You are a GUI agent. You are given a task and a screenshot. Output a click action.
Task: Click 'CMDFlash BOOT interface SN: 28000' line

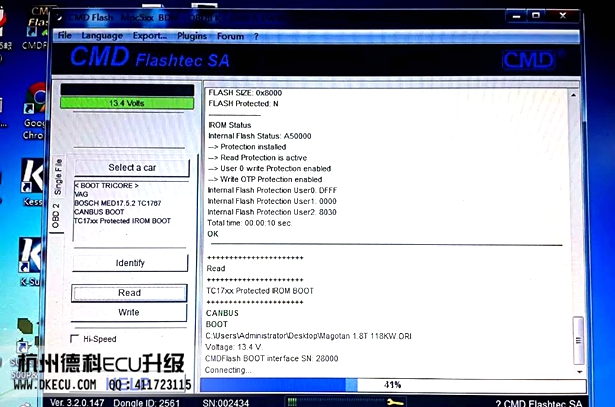pyautogui.click(x=271, y=358)
